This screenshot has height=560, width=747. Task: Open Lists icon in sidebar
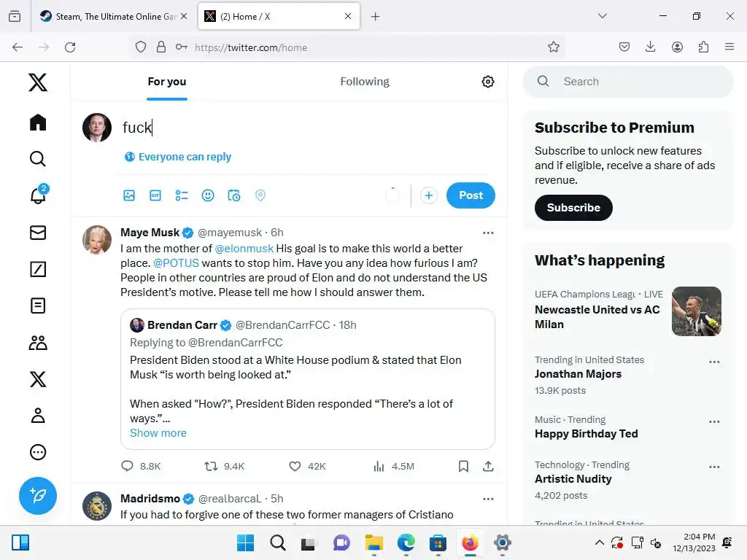click(x=38, y=306)
